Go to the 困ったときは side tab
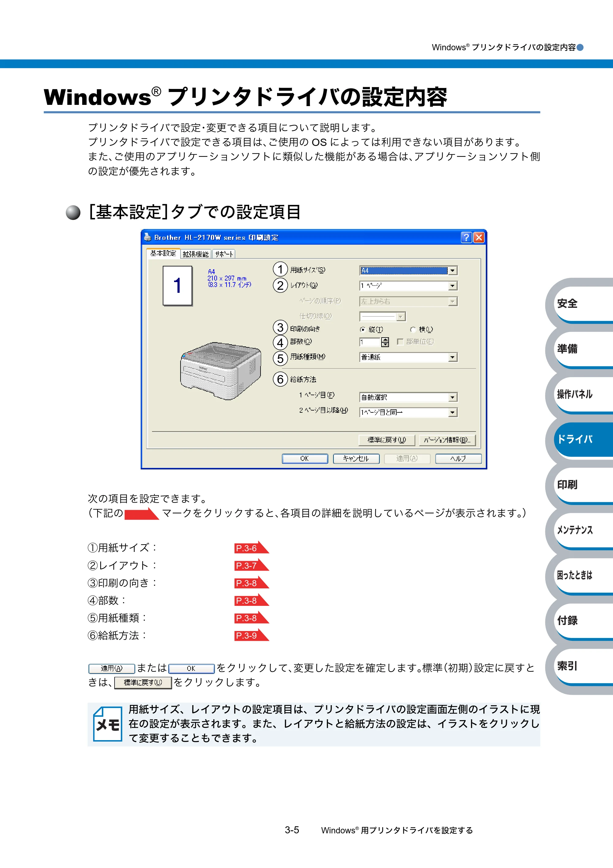The image size is (613, 868). point(583,575)
